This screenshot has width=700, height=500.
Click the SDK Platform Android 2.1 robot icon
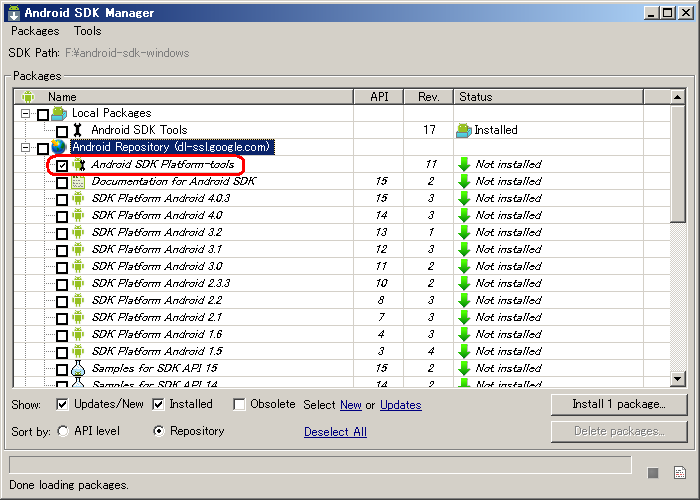[78, 317]
